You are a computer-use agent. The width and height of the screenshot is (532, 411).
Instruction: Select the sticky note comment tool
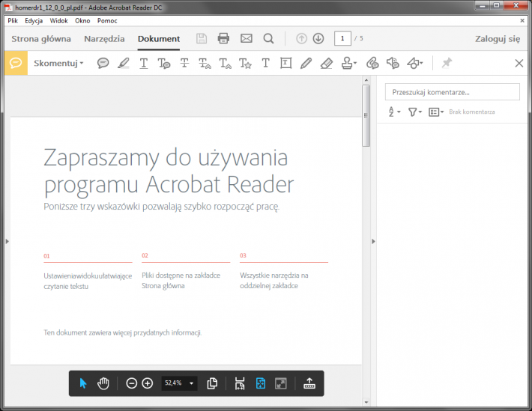tap(103, 63)
